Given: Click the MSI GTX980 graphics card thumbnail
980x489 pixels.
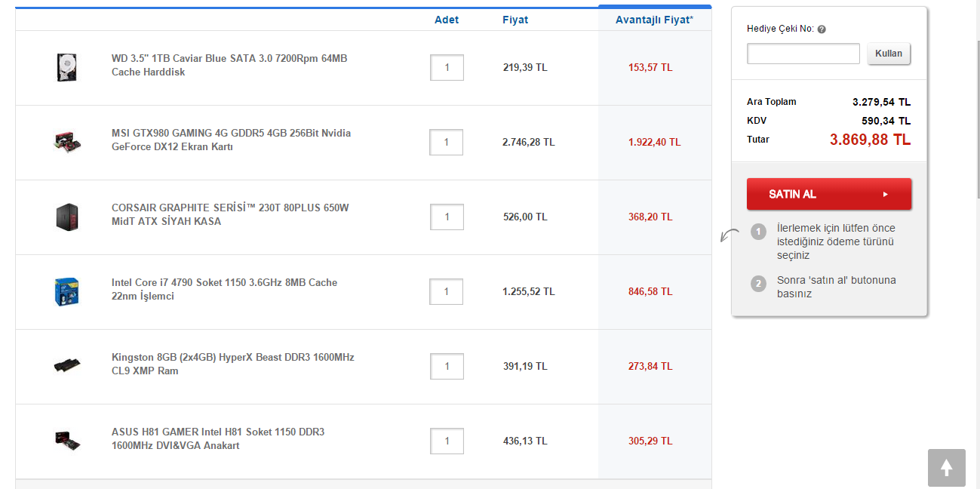Looking at the screenshot, I should 67,141.
